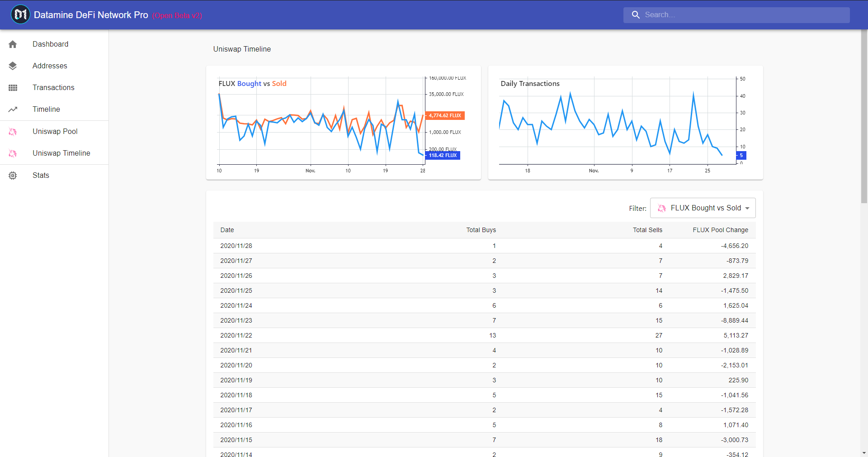Select Timeline in the sidebar
The width and height of the screenshot is (868, 457).
(x=54, y=109)
